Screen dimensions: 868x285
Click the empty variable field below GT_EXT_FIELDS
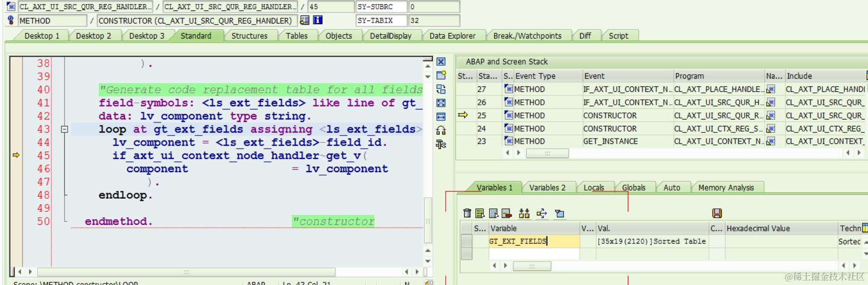(x=534, y=254)
